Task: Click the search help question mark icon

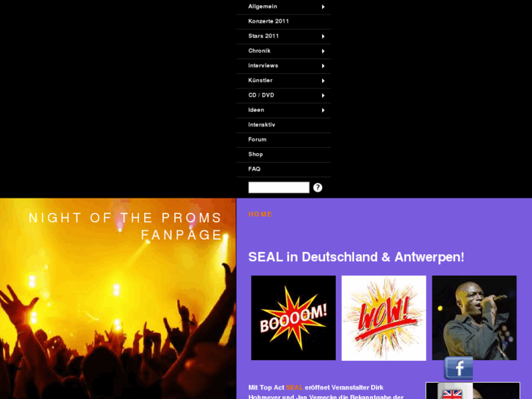Action: point(318,187)
